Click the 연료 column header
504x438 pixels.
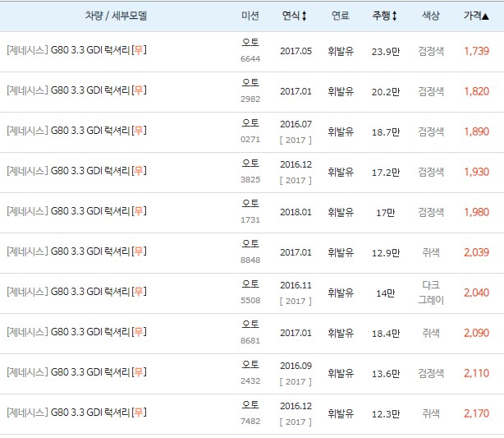tap(341, 16)
